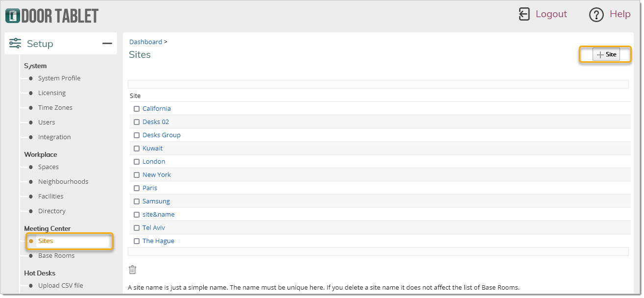Screen dimensions: 644x298
Task: Enable the checkbox for Samsung
Action: 137,201
